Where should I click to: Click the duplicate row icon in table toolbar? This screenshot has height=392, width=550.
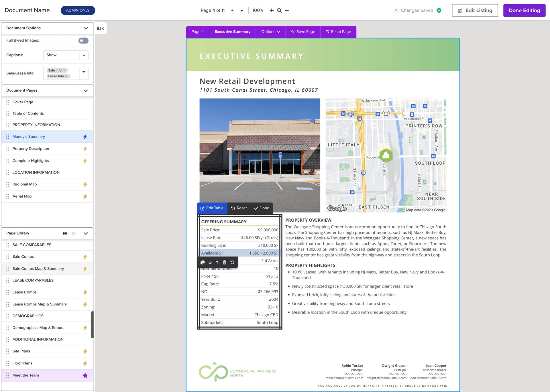point(203,262)
